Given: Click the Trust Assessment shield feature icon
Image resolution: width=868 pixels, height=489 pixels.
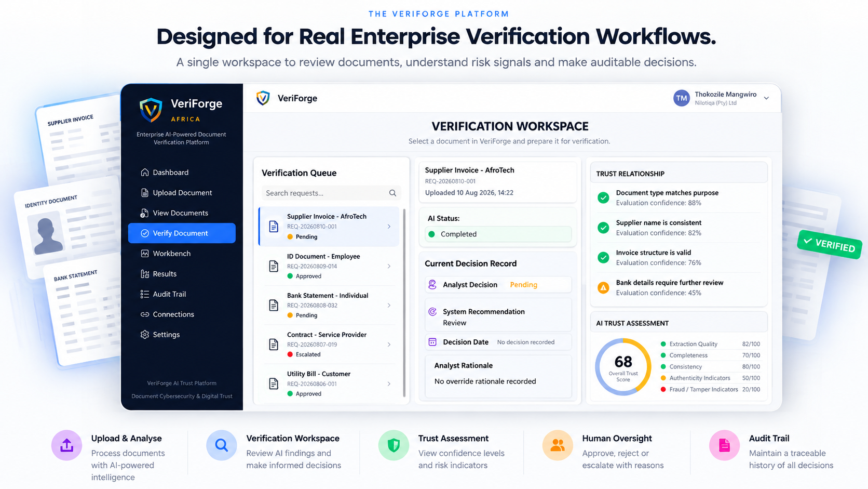Looking at the screenshot, I should click(394, 445).
